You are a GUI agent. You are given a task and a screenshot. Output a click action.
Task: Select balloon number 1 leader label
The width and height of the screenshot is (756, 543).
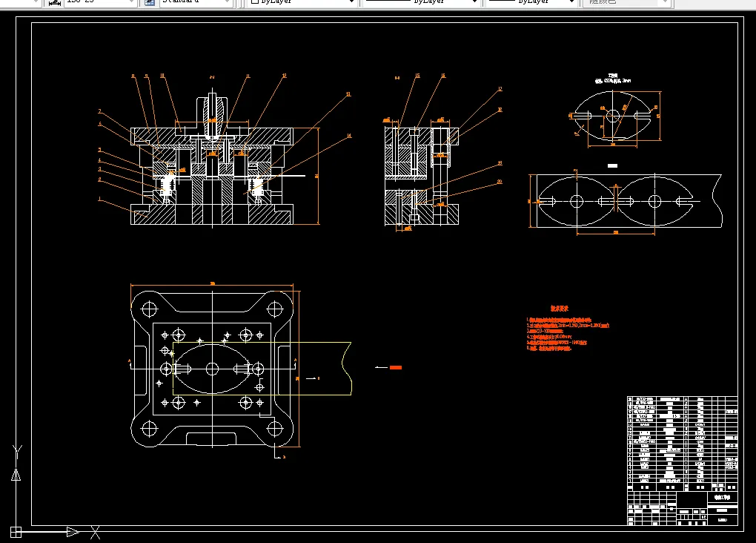[100, 199]
